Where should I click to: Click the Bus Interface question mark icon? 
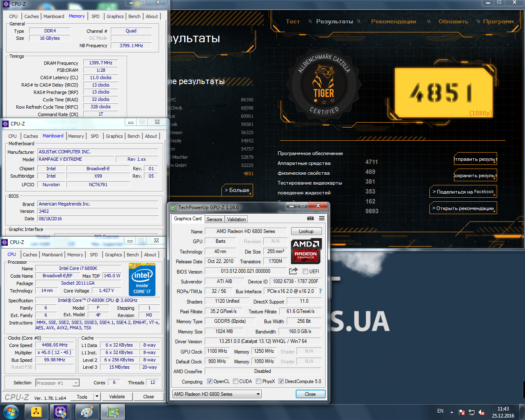coord(320,291)
